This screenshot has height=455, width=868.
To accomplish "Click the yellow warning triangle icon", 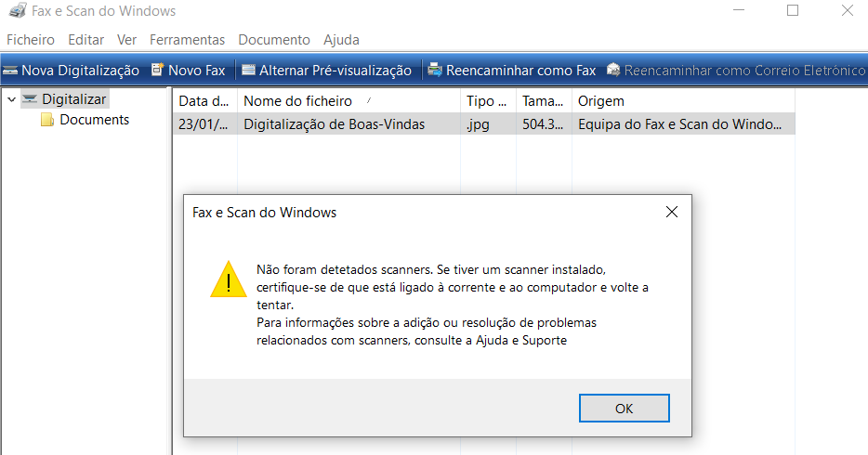I will click(x=229, y=279).
